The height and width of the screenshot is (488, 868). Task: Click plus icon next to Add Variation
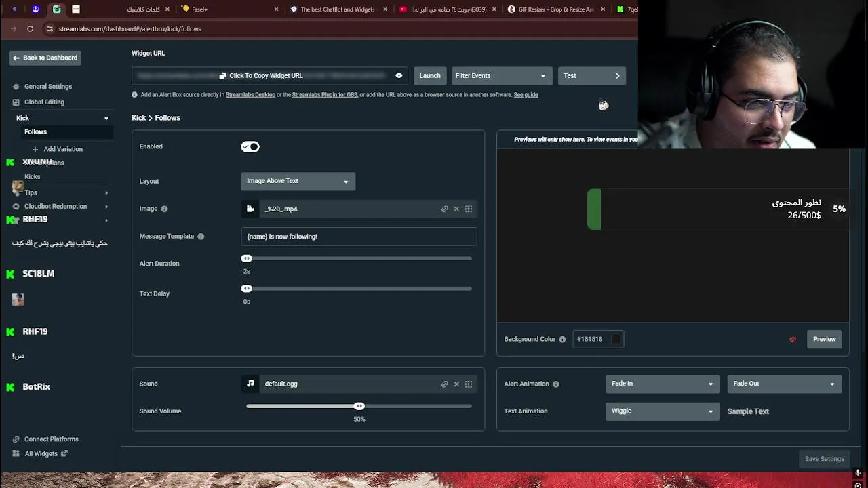coord(35,149)
